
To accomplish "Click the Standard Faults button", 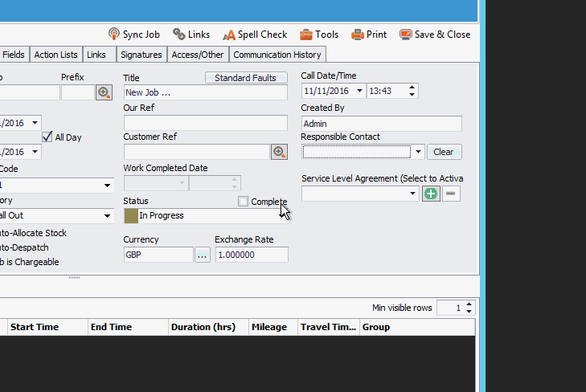I will pos(246,78).
